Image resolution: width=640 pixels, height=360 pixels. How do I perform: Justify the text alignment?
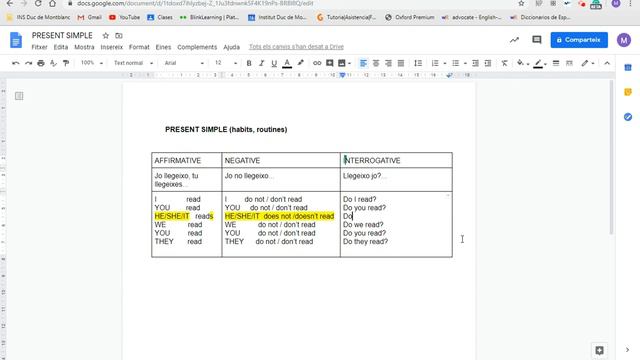pos(401,63)
